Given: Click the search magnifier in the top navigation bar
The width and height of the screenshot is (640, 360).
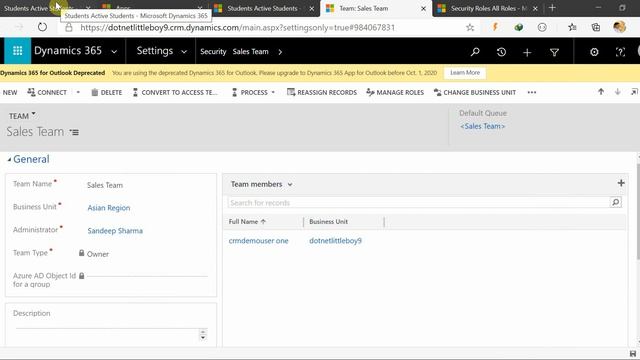Looking at the screenshot, I should [475, 52].
